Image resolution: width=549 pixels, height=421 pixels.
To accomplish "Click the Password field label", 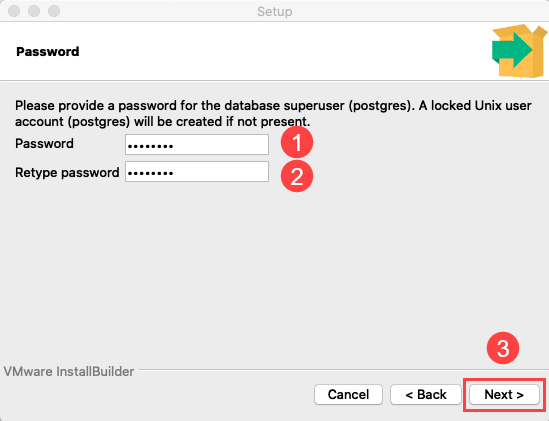I will click(44, 144).
